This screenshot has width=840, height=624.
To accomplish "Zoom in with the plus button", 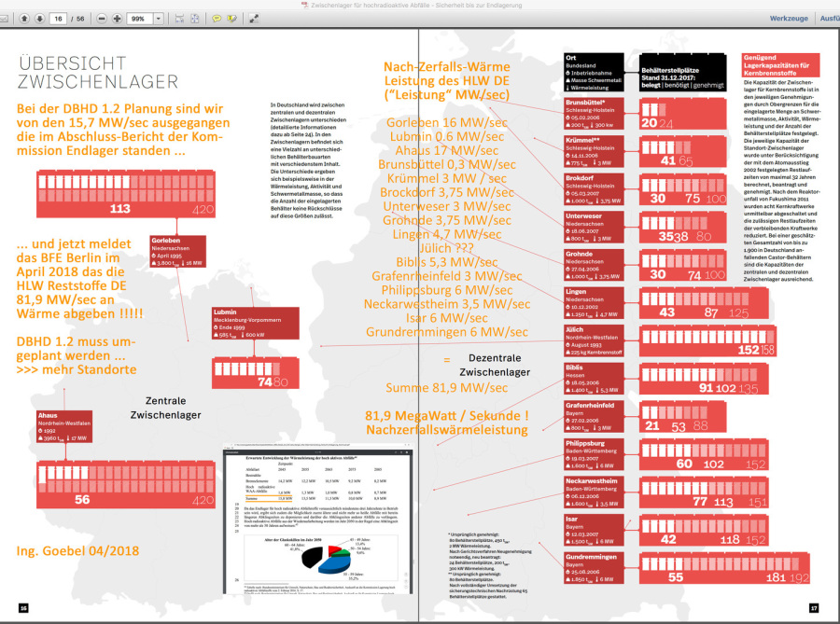I will click(117, 19).
